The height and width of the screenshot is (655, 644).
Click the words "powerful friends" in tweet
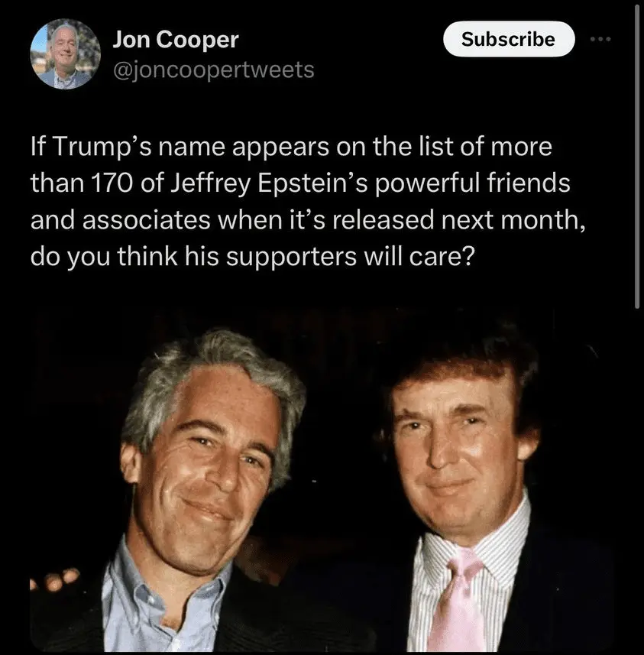click(x=472, y=183)
